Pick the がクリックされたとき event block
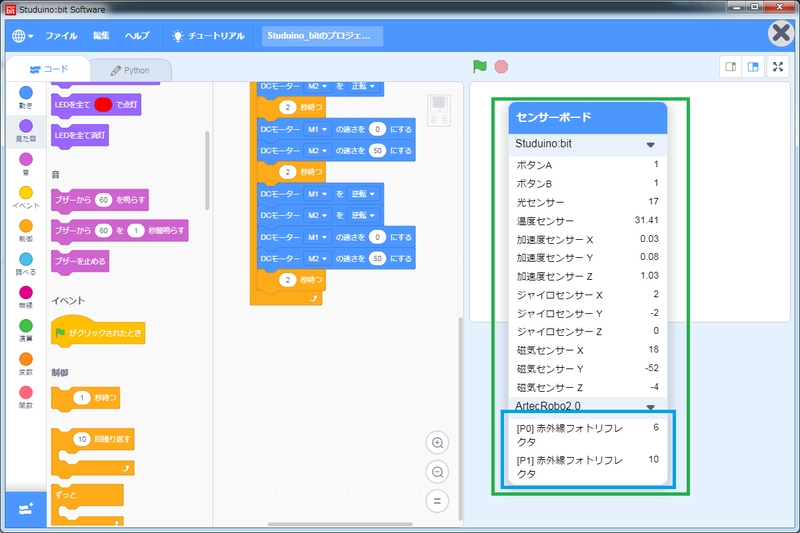Screen dimensions: 800x533 coord(98,333)
